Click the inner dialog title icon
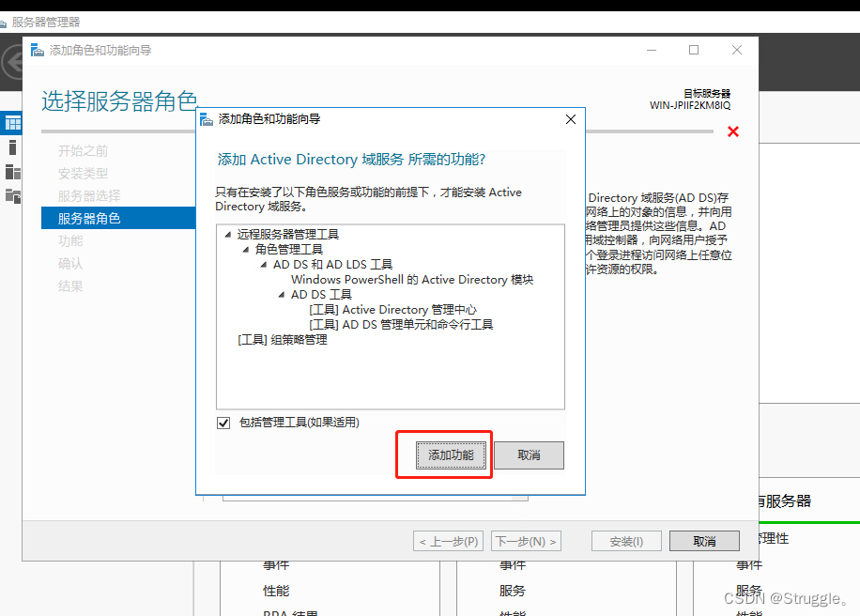Screen dimensions: 860x616 [x=207, y=119]
